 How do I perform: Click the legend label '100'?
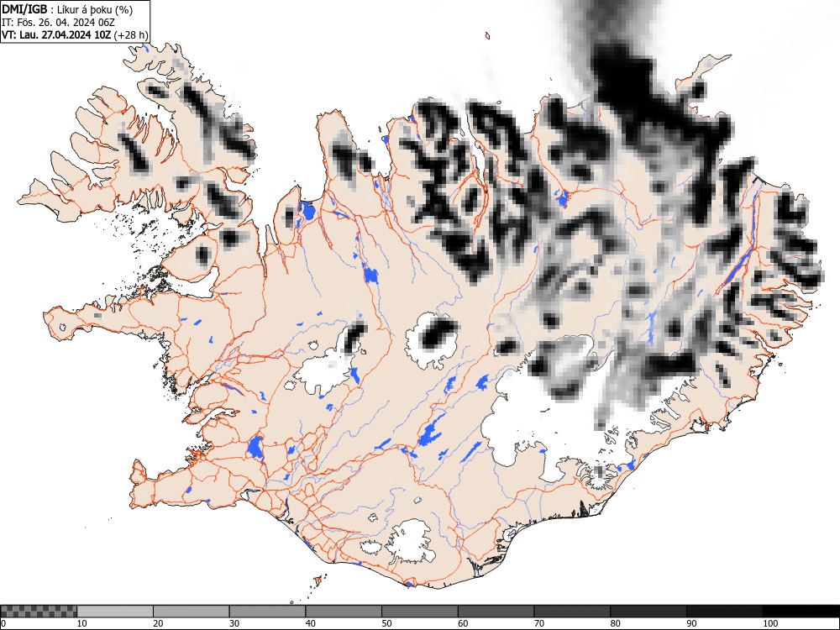[x=769, y=623]
